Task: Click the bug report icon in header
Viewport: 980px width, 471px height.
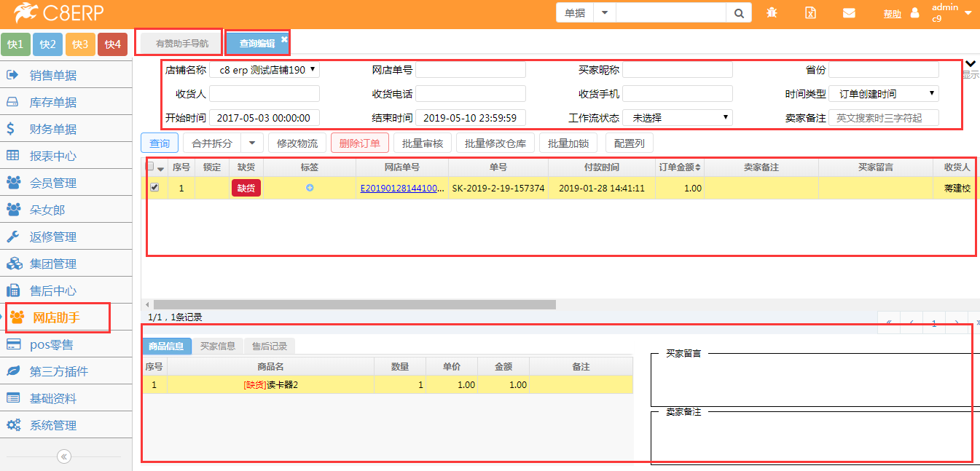Action: (x=772, y=13)
